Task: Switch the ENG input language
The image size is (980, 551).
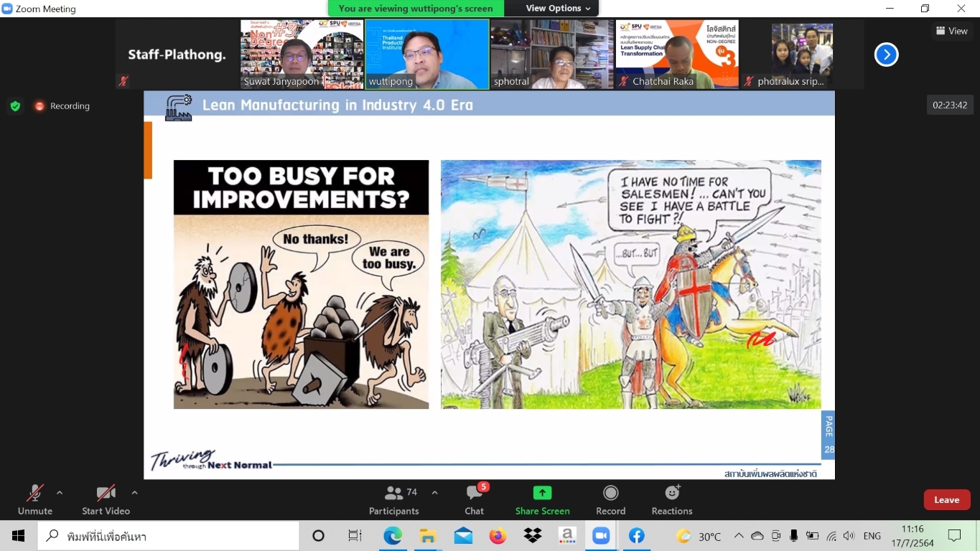Action: (872, 536)
